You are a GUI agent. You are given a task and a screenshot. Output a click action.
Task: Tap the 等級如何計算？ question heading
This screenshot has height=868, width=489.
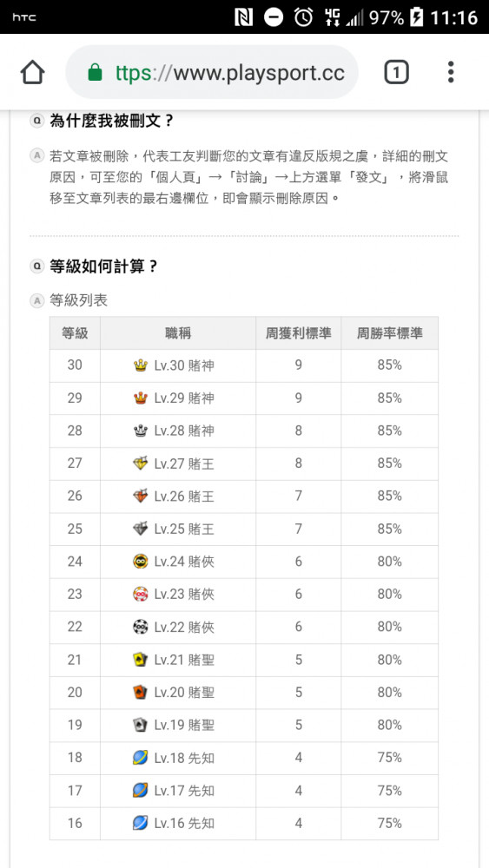tap(103, 266)
